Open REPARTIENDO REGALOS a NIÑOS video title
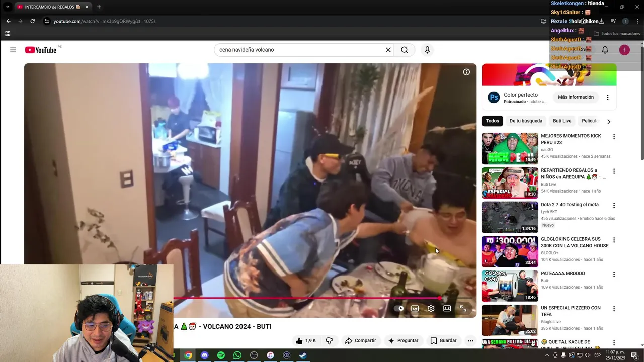644x362 pixels. click(574, 173)
